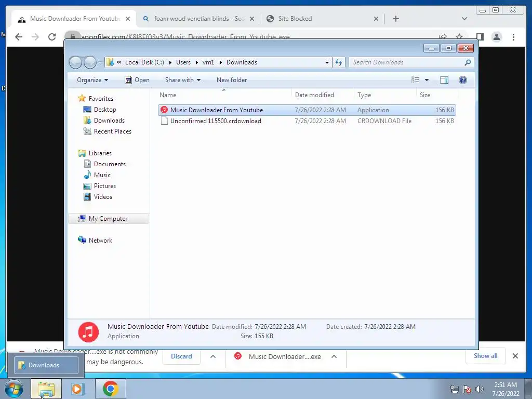The image size is (532, 399).
Task: Open Videos library
Action: [103, 197]
